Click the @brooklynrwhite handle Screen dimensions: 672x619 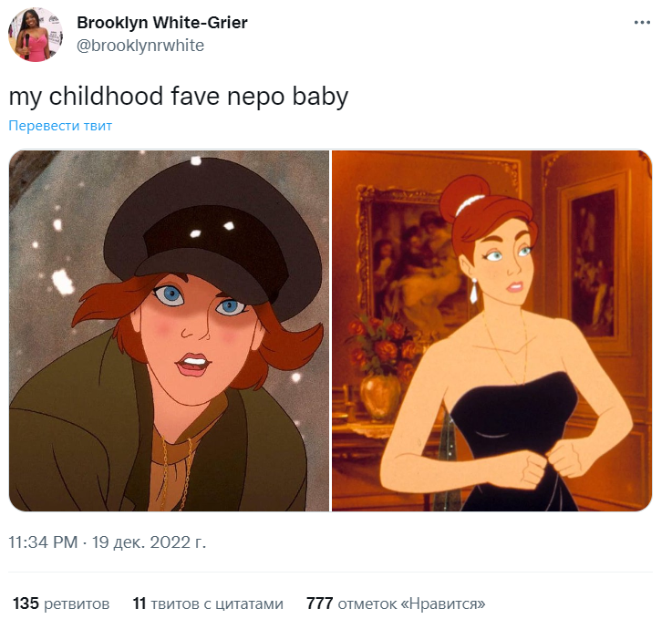coord(140,46)
